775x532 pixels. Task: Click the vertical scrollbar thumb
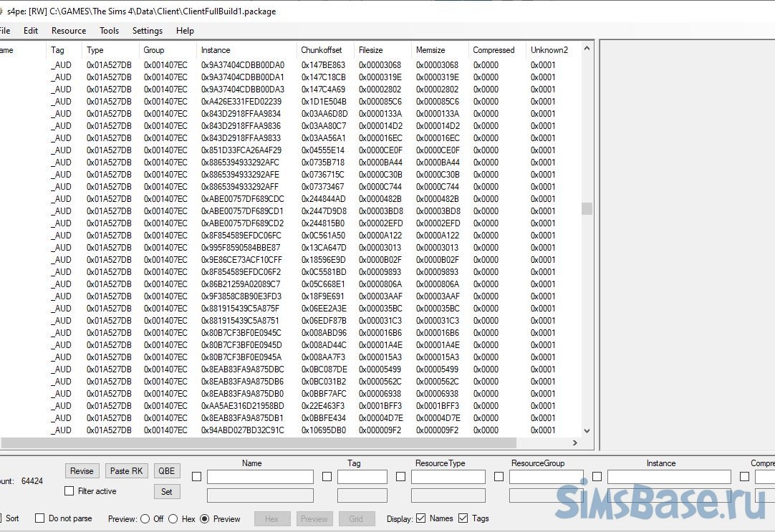587,208
